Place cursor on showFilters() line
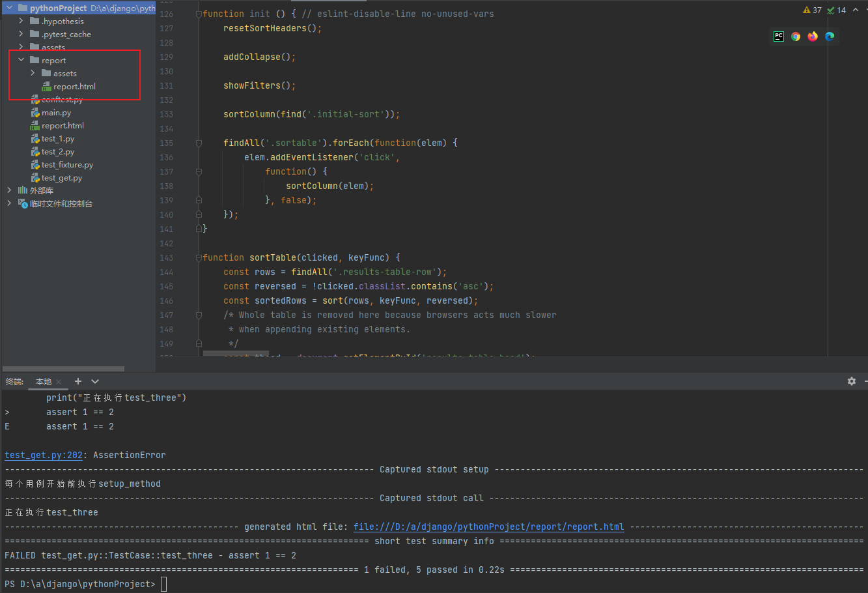This screenshot has height=593, width=868. coord(259,85)
